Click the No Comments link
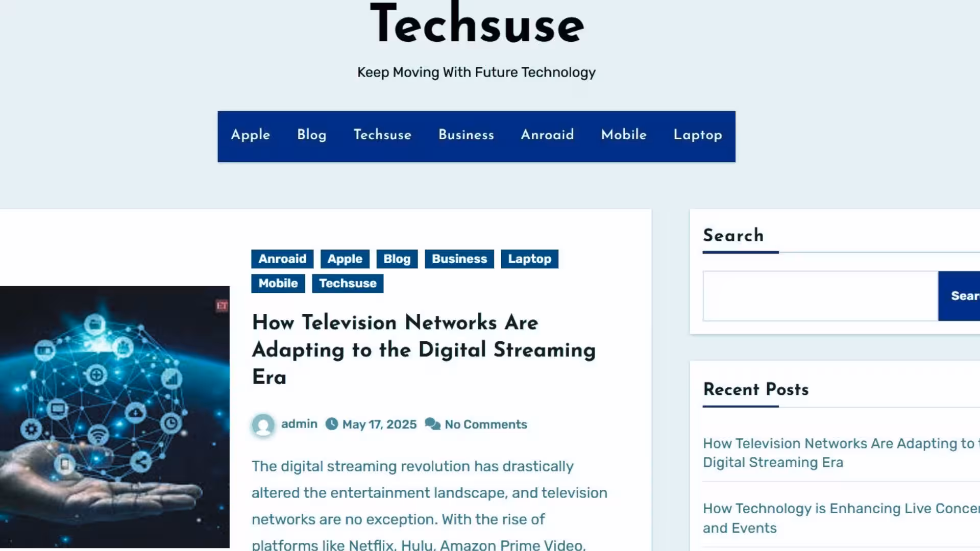The height and width of the screenshot is (551, 980). pyautogui.click(x=485, y=424)
